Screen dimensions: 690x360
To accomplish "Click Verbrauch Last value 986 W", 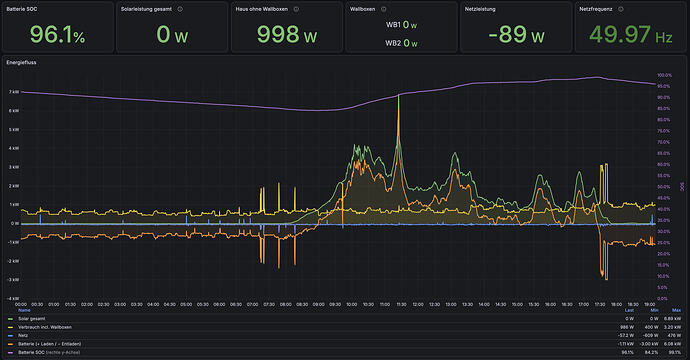I will 627,327.
